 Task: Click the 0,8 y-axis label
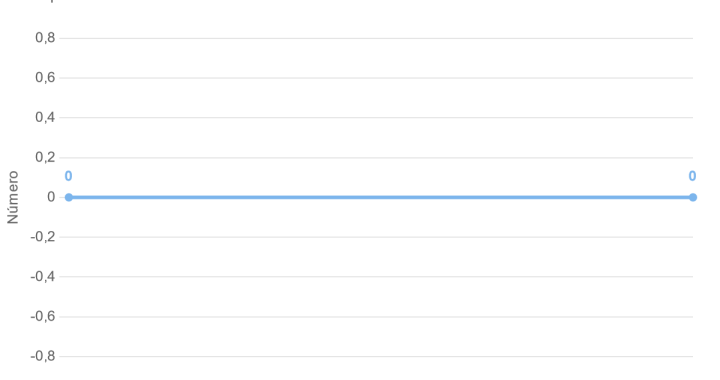pyautogui.click(x=45, y=38)
